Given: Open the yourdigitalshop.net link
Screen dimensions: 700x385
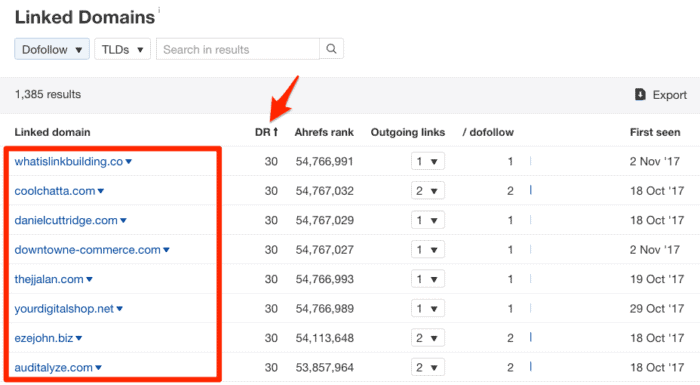Looking at the screenshot, I should coord(64,309).
